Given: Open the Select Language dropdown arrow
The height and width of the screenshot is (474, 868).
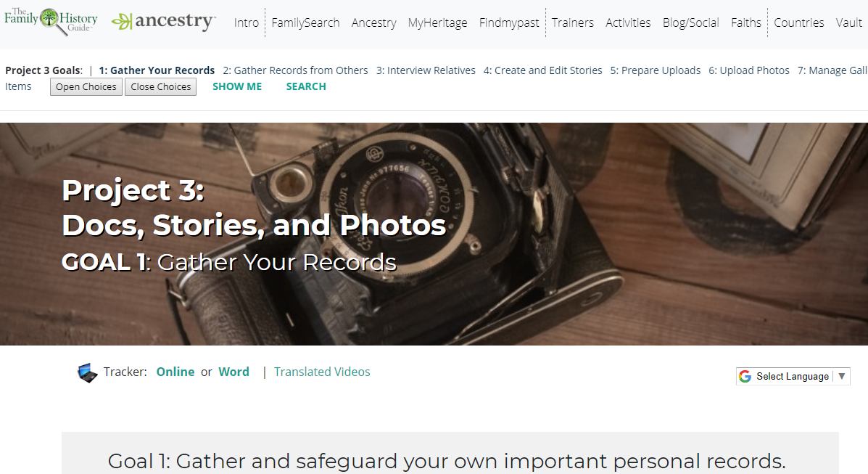Looking at the screenshot, I should 841,377.
